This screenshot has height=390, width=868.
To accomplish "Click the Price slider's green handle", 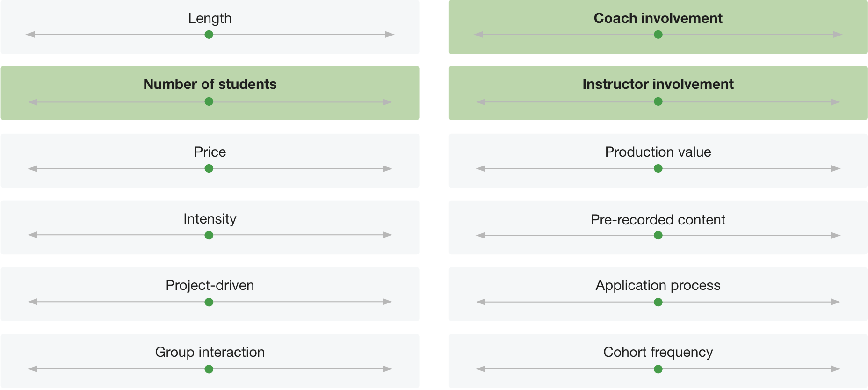I will (209, 168).
